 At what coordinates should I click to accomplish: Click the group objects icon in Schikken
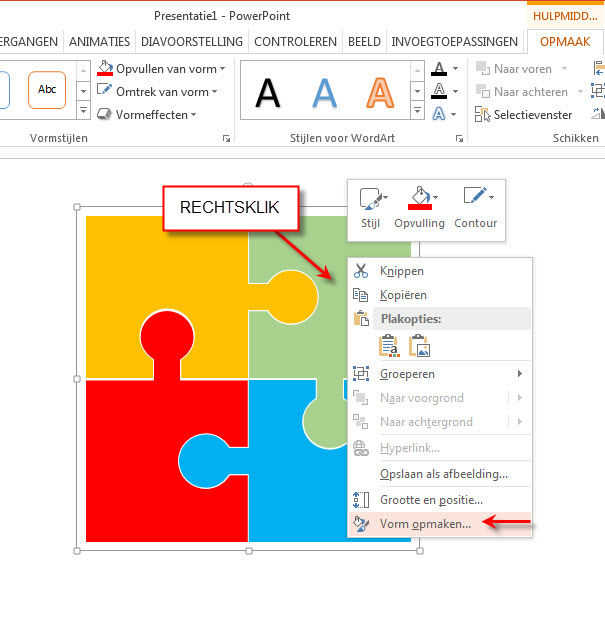pyautogui.click(x=597, y=91)
